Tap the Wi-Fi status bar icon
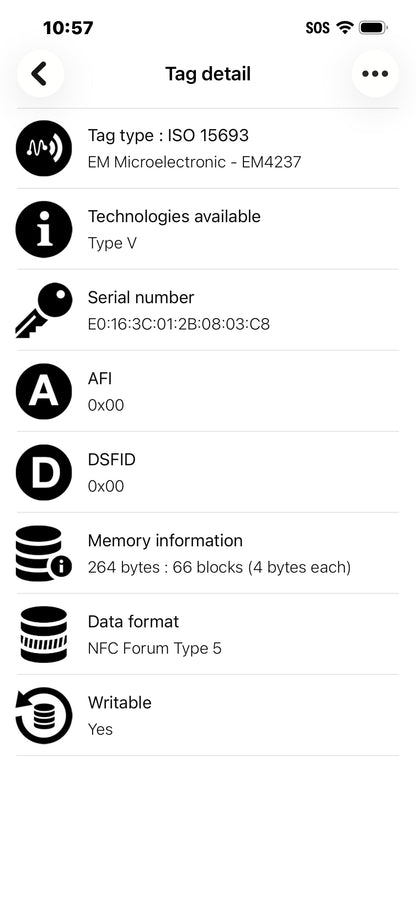The height and width of the screenshot is (900, 416). (344, 27)
